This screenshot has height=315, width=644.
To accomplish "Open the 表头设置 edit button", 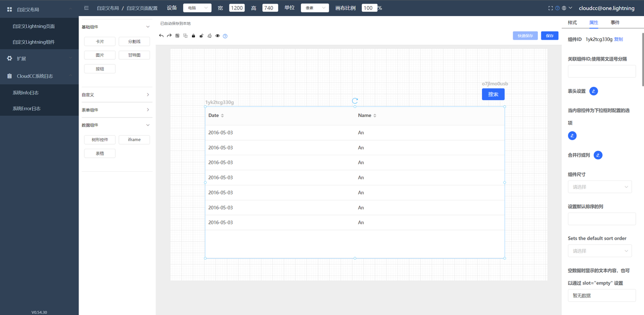I will [594, 91].
